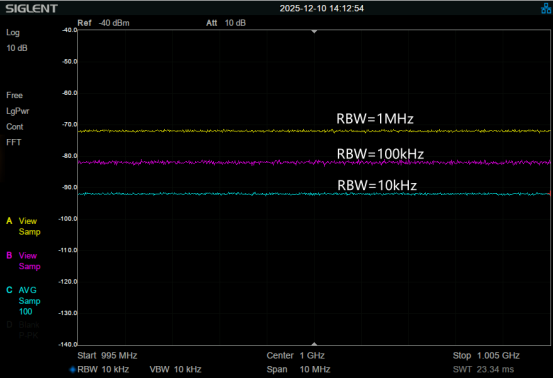Screen dimensions: 553x378
Task: Click trace A Samp detector label
Action: [x=30, y=232]
